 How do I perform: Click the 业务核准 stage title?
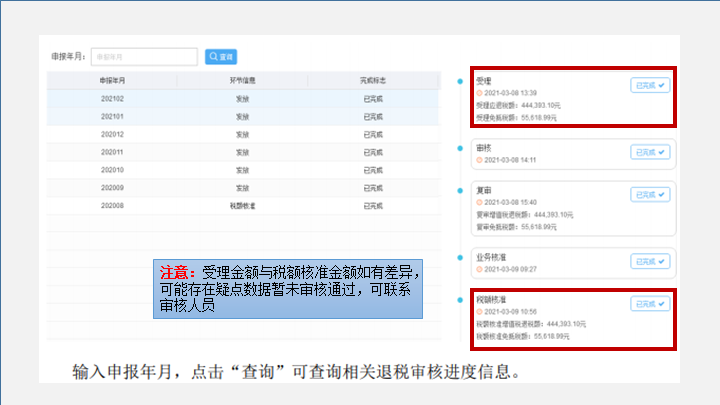coord(491,257)
